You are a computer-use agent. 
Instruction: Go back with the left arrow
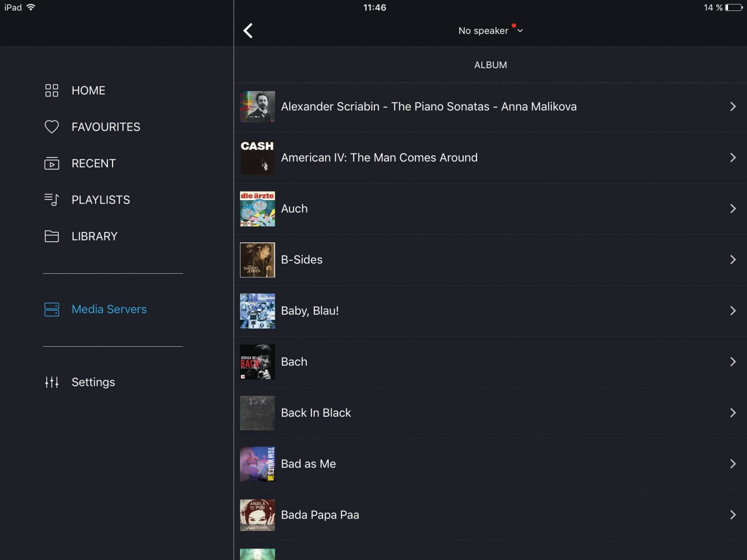pos(248,30)
